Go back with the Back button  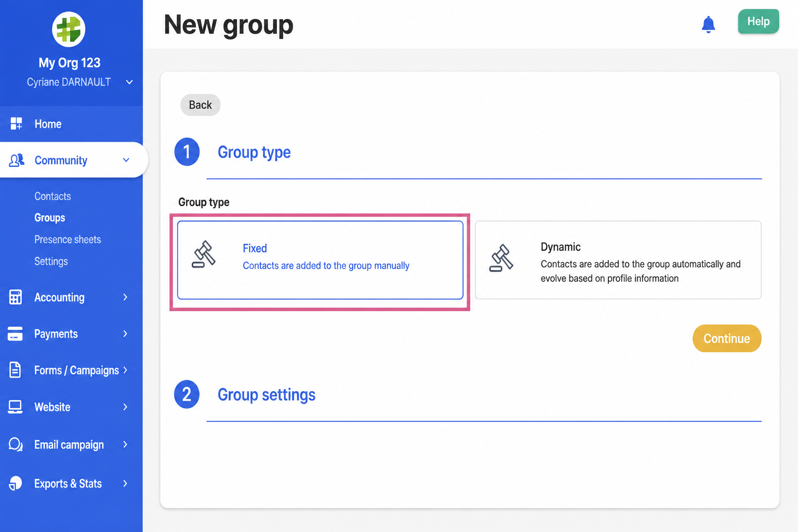point(200,105)
